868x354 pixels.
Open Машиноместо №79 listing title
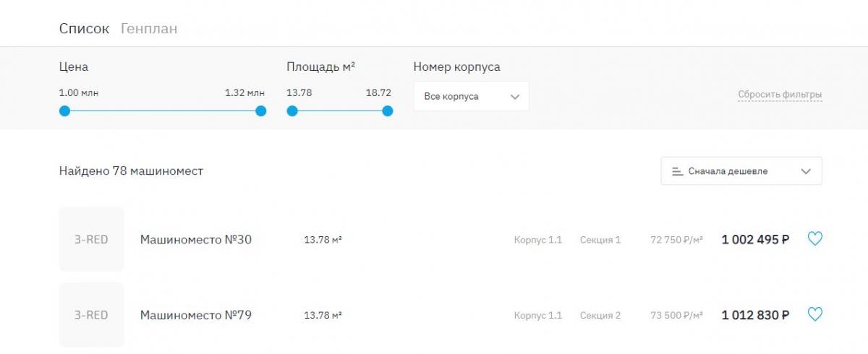tap(196, 315)
